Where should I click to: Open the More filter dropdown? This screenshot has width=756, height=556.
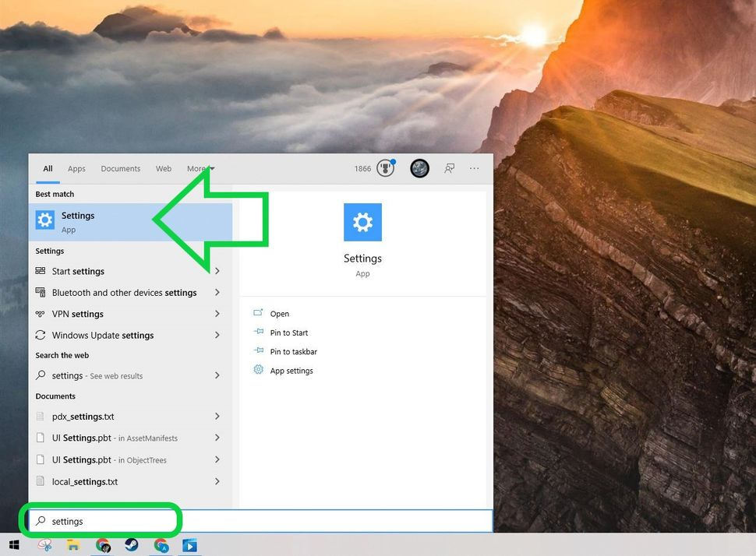(200, 169)
